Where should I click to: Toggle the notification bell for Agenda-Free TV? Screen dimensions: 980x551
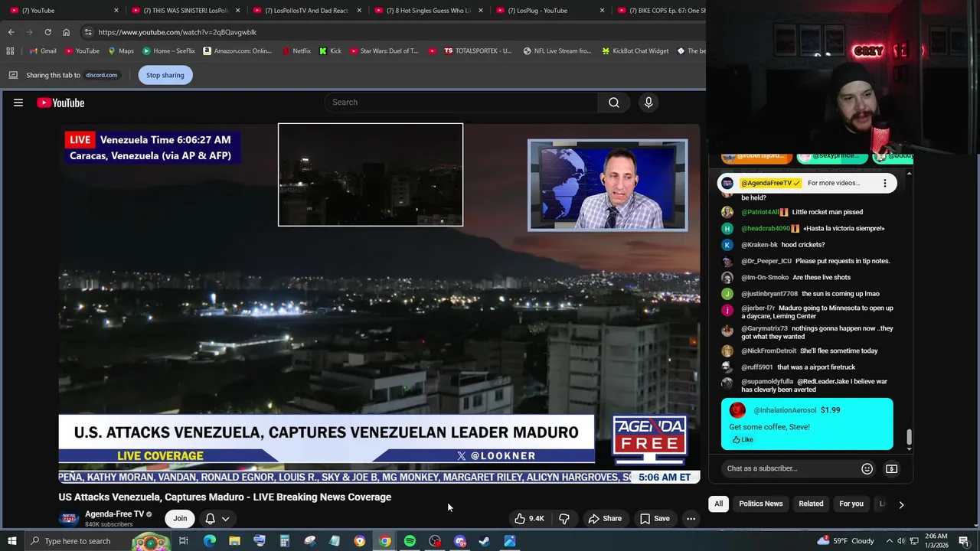click(x=210, y=519)
